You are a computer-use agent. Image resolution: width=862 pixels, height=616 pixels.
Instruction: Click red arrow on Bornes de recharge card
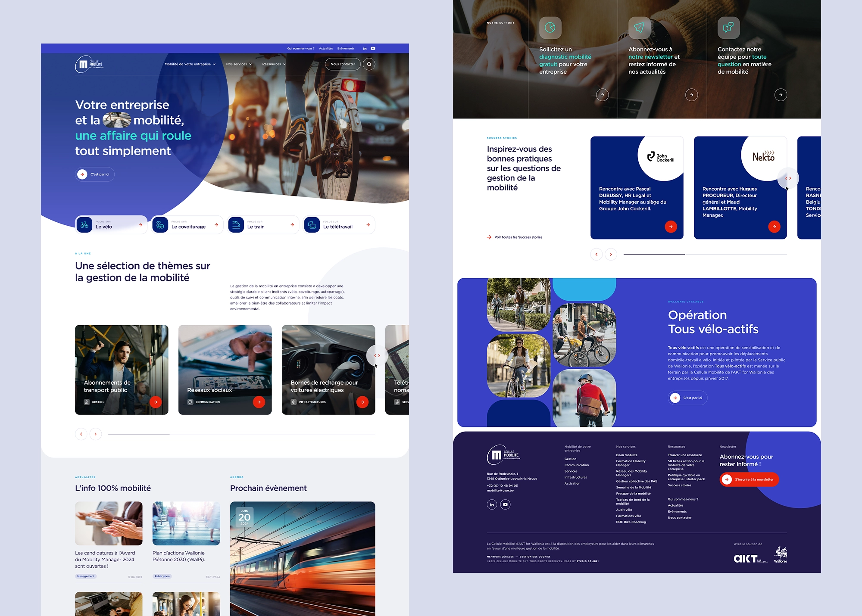coord(362,402)
